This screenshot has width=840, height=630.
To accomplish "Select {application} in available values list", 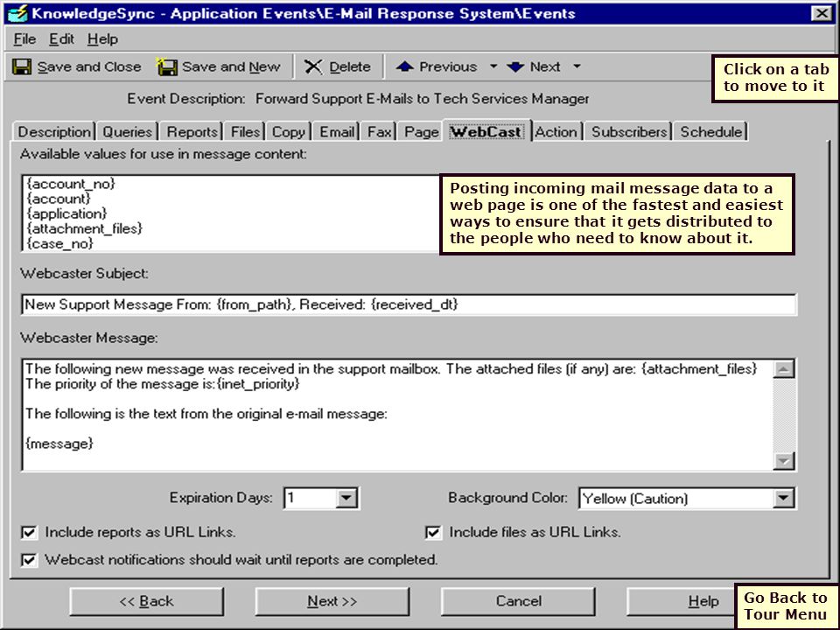I will tap(66, 213).
